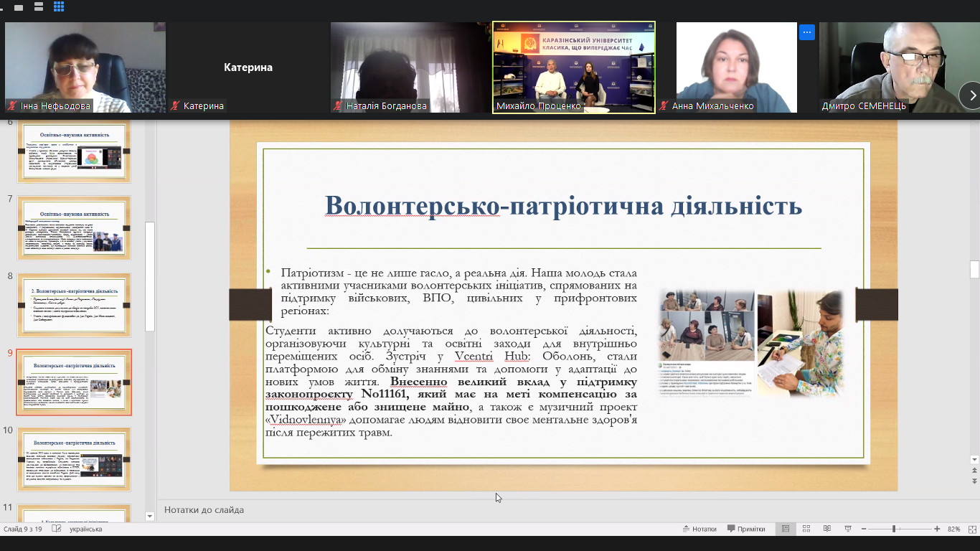
Task: Click the zoom in plus button
Action: (x=937, y=529)
